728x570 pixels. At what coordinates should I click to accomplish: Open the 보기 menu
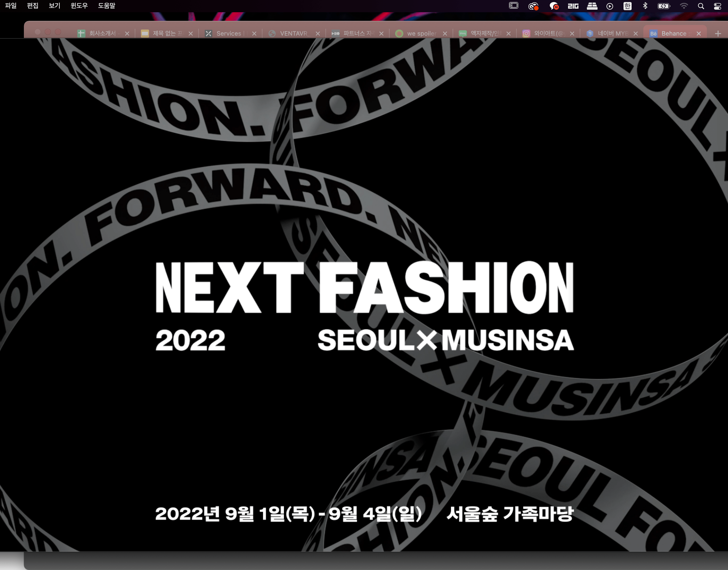(54, 6)
